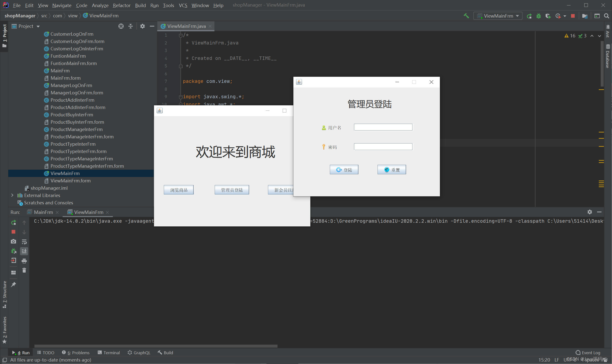Rerun ViewMainFrm from top toolbar
612x364 pixels.
tap(529, 16)
